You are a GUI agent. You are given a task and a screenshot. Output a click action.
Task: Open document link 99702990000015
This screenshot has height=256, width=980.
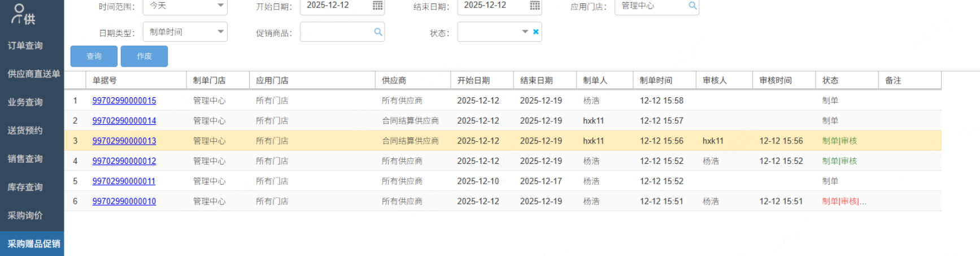(124, 101)
